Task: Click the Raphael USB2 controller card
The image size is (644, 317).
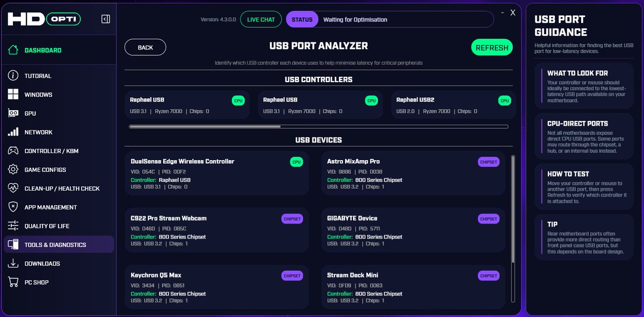Action: pos(453,105)
